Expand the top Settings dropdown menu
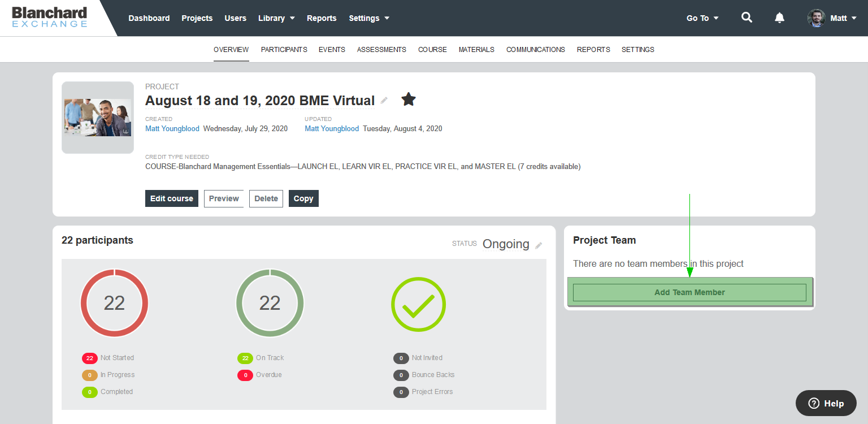This screenshot has height=424, width=868. [x=369, y=18]
